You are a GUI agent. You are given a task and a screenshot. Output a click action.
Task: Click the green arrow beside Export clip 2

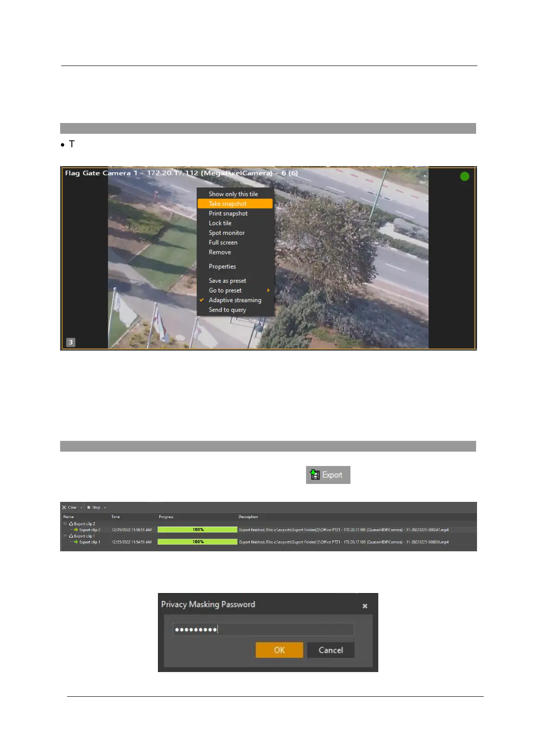(x=76, y=530)
